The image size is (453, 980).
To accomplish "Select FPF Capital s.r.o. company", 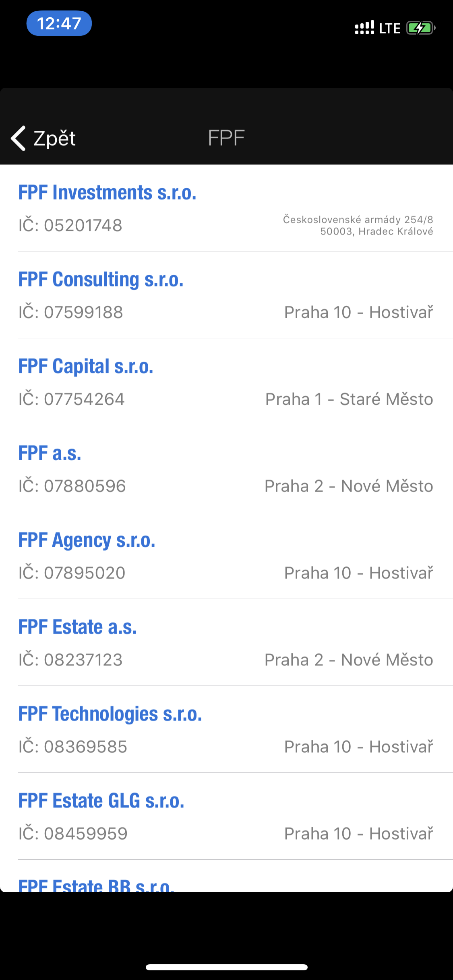I will point(86,366).
